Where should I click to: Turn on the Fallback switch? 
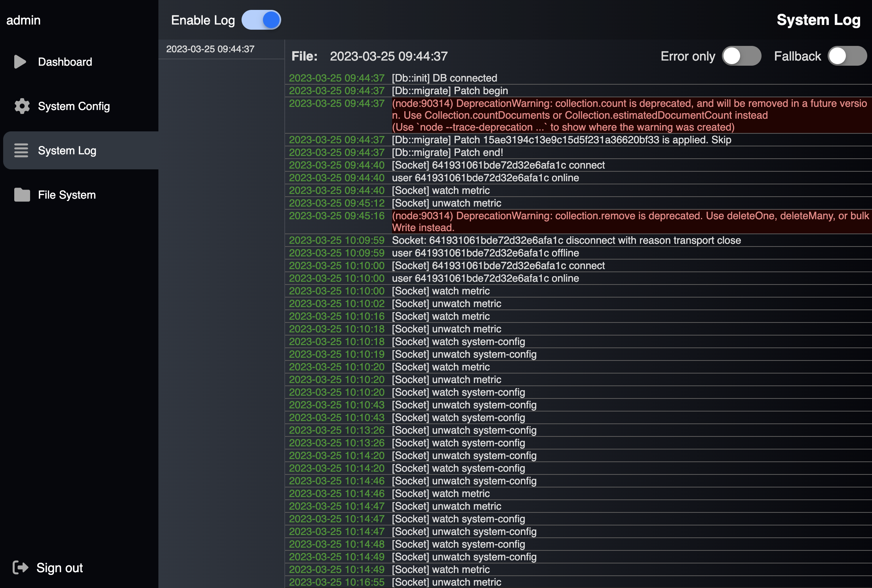847,56
